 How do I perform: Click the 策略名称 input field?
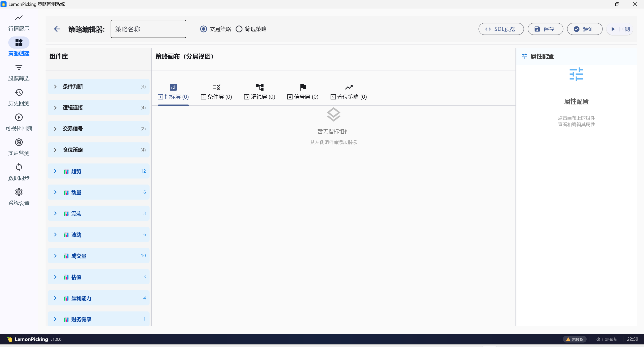(148, 29)
